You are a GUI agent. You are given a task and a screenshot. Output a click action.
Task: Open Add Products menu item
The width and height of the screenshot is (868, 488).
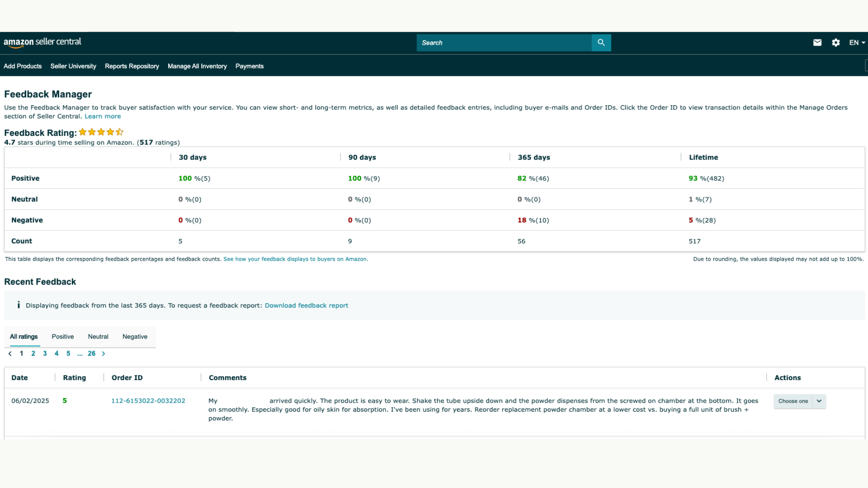point(23,66)
